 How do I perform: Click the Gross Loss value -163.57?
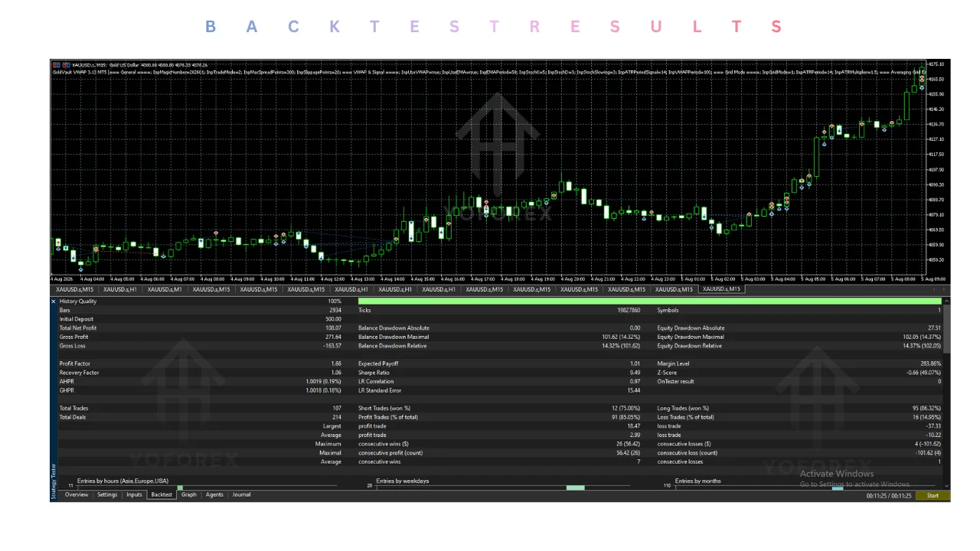[331, 346]
